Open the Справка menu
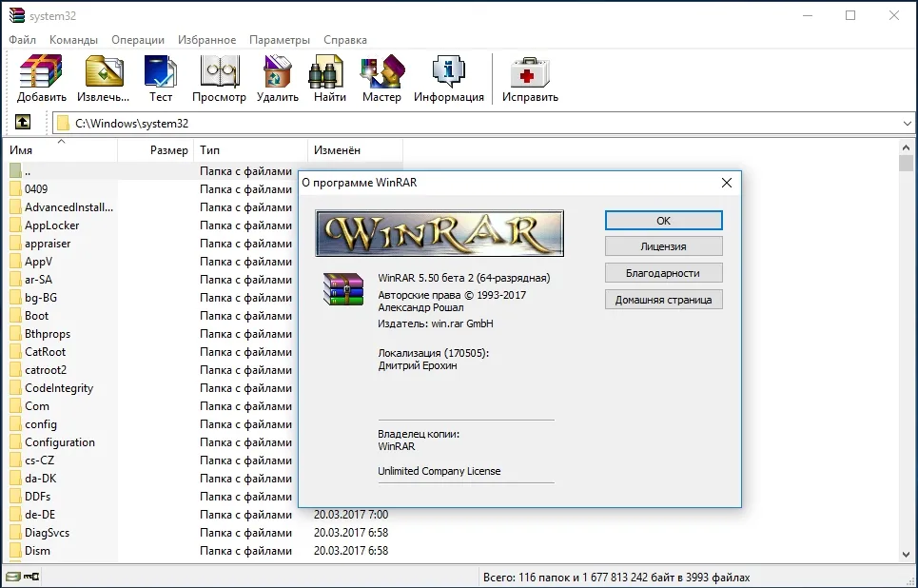The image size is (918, 588). [344, 40]
